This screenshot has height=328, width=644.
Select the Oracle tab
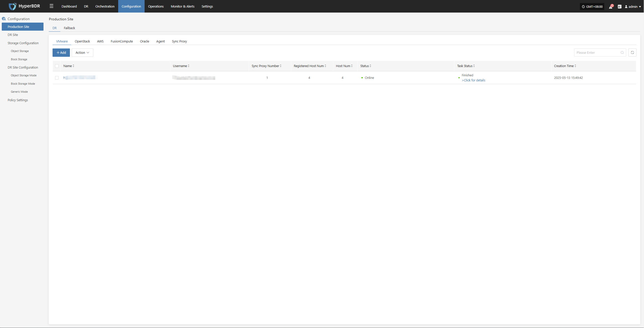coord(145,41)
